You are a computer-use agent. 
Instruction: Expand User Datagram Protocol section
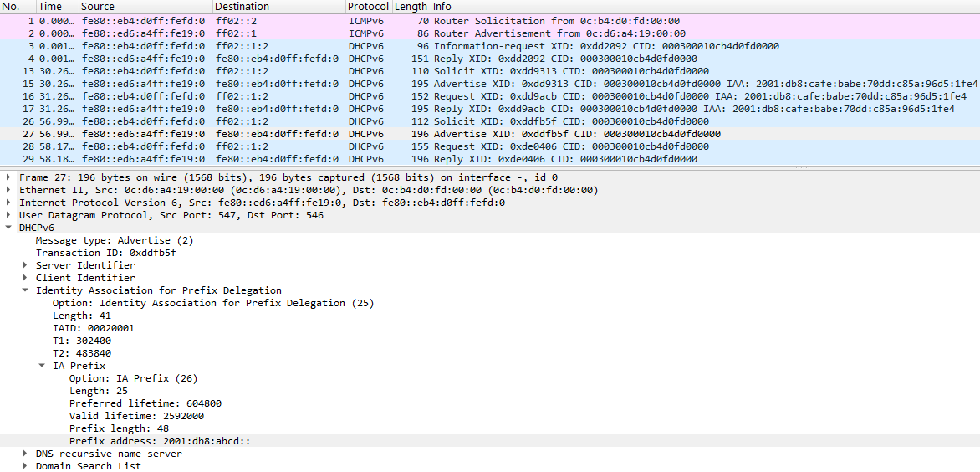tap(8, 215)
